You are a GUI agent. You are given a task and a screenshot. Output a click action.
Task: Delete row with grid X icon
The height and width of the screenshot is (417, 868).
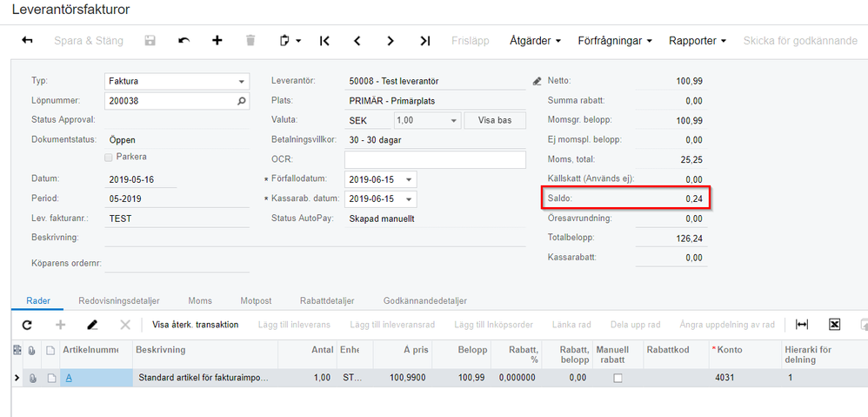tap(125, 325)
